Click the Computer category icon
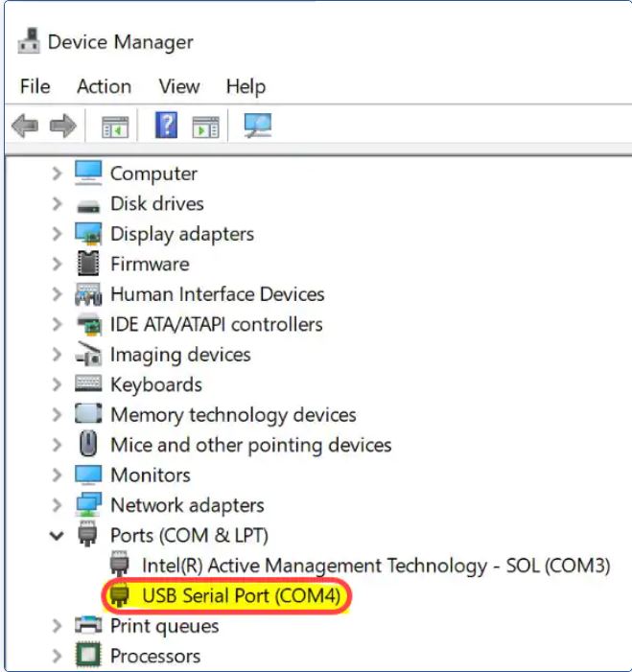This screenshot has width=632, height=672. tap(88, 173)
